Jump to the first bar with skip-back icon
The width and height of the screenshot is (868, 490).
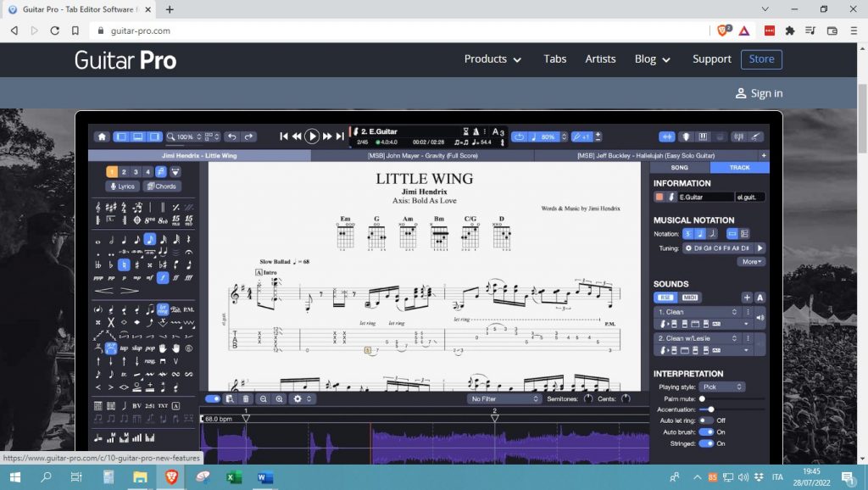point(284,136)
